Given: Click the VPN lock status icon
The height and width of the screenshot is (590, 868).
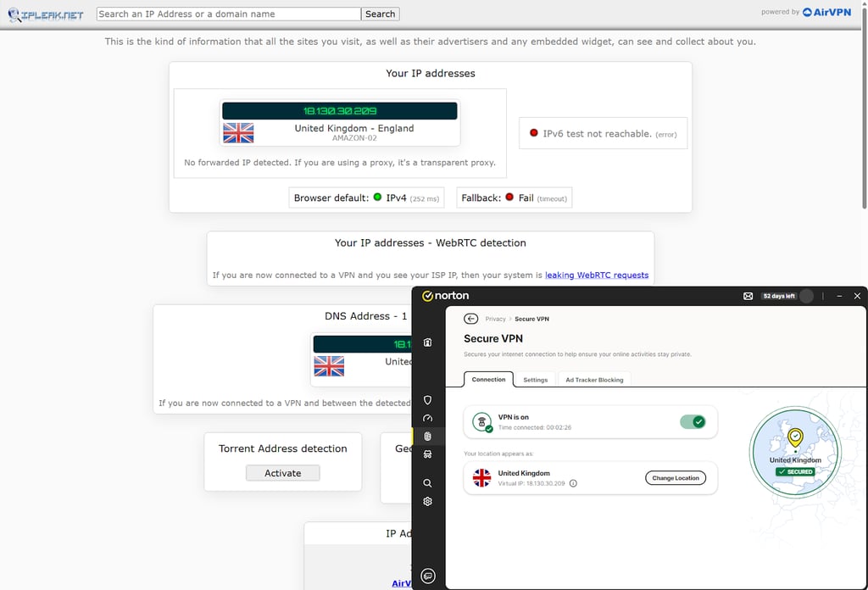Looking at the screenshot, I should tap(482, 422).
